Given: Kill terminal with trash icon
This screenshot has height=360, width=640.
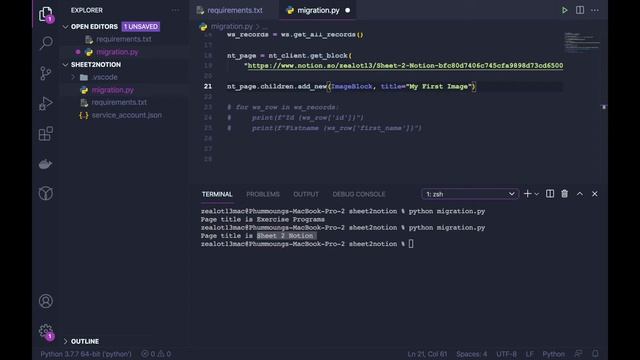Looking at the screenshot, I should 564,194.
